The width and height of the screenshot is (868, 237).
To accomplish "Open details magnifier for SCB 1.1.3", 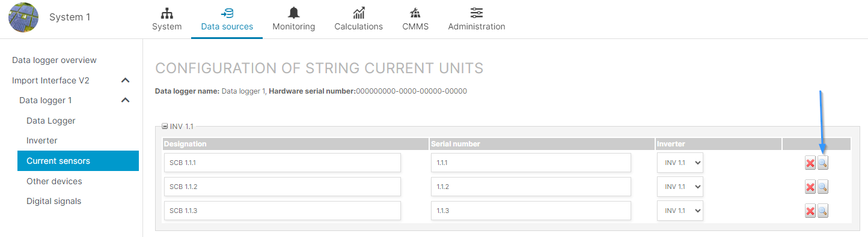I will (x=823, y=211).
